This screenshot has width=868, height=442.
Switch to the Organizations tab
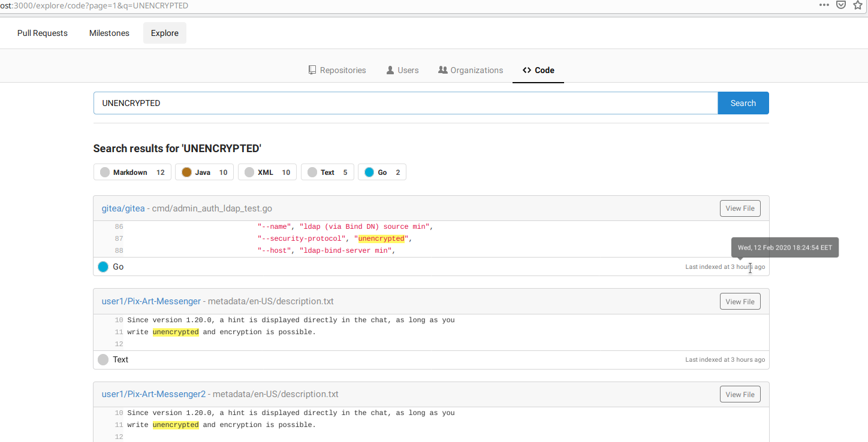coord(471,70)
